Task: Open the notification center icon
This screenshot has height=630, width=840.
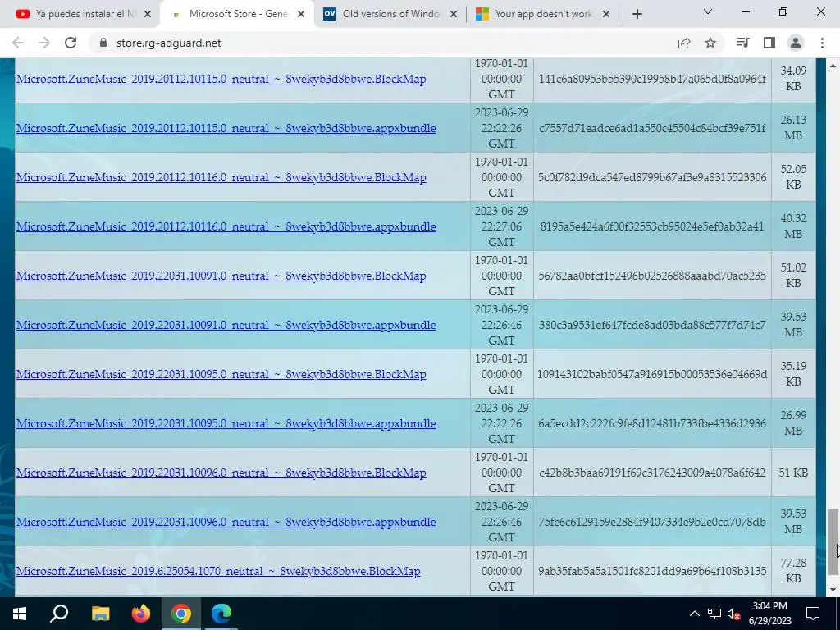Action: [x=813, y=614]
